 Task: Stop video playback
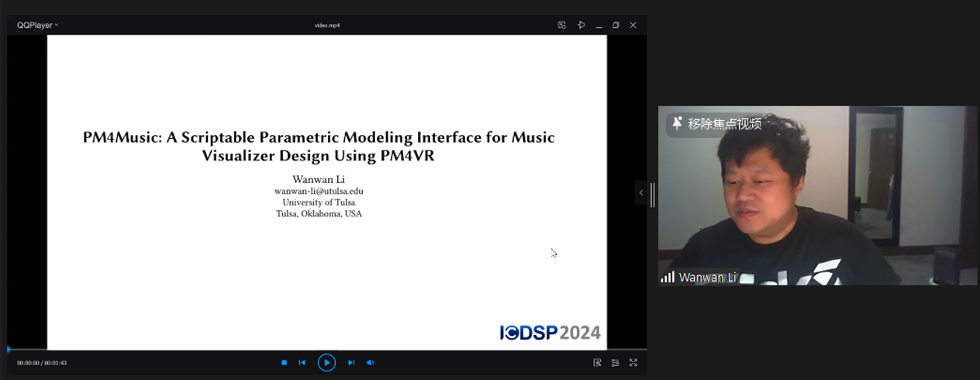(284, 362)
